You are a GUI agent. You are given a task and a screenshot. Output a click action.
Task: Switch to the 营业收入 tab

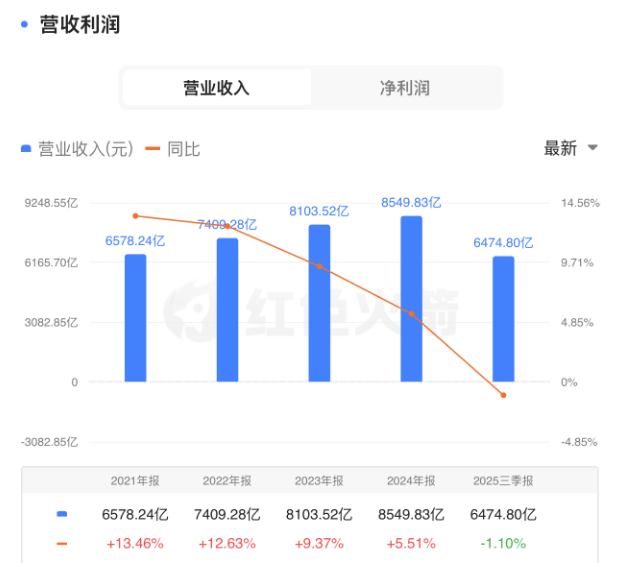click(217, 88)
